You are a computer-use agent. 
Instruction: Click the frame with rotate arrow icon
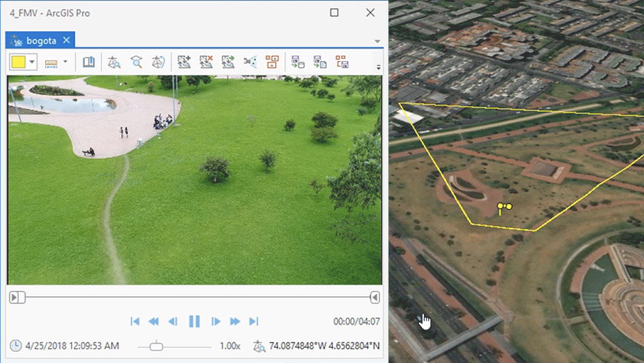coord(158,62)
